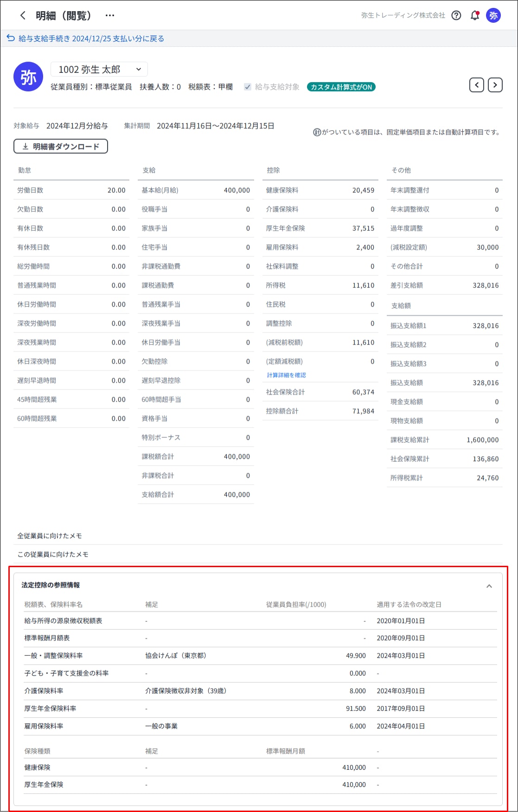Toggle the 給与支給対象 checkbox
Screen dimensions: 518x812
[248, 87]
